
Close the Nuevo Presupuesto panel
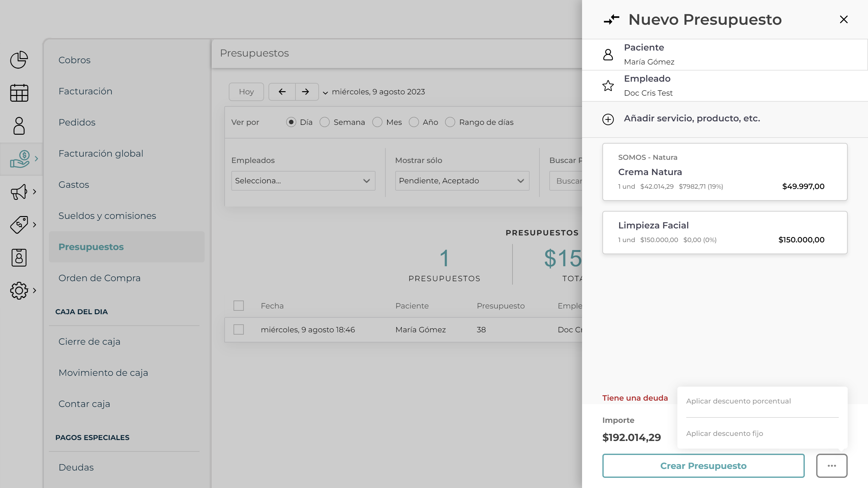(x=844, y=20)
